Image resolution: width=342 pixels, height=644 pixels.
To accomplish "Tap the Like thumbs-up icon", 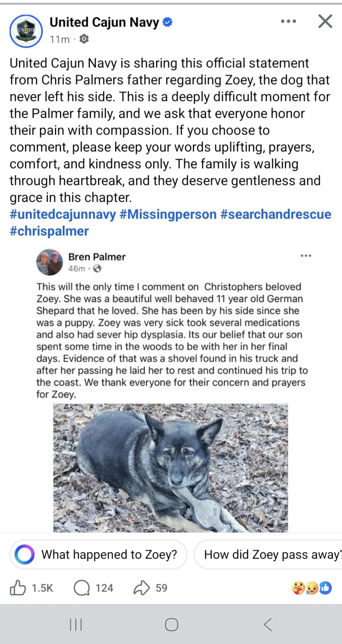I will click(x=18, y=587).
